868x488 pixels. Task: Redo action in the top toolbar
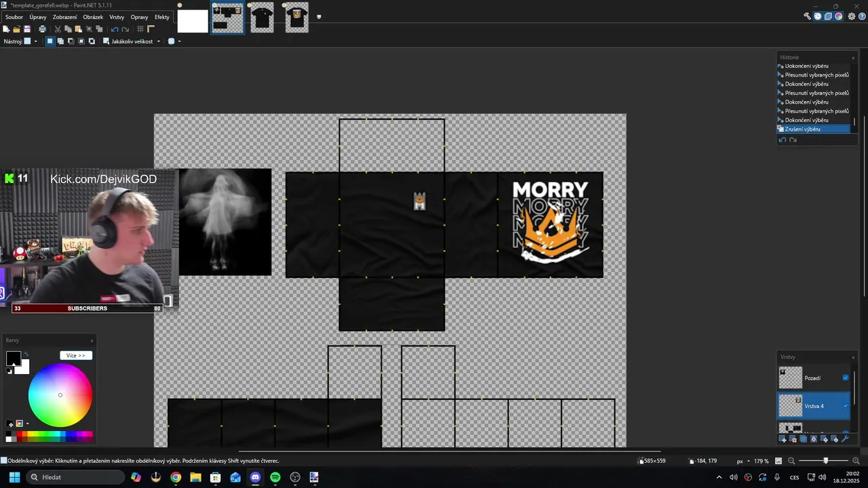[x=125, y=29]
